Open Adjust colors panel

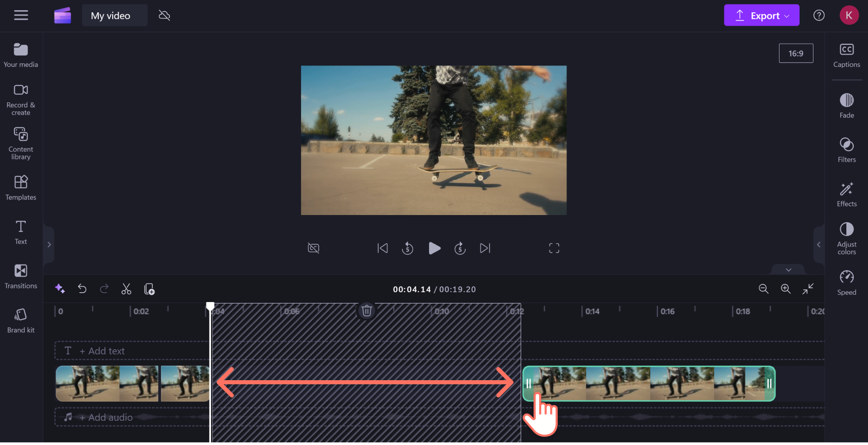click(x=847, y=238)
